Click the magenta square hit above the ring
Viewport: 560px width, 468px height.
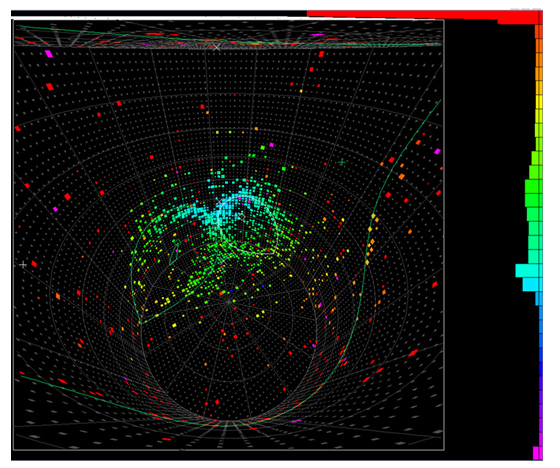pyautogui.click(x=271, y=145)
